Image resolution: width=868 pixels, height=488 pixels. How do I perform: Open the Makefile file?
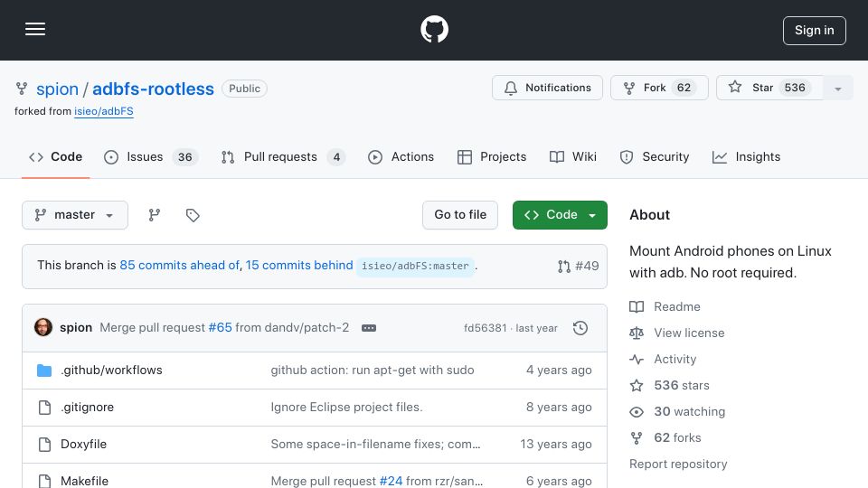click(84, 481)
